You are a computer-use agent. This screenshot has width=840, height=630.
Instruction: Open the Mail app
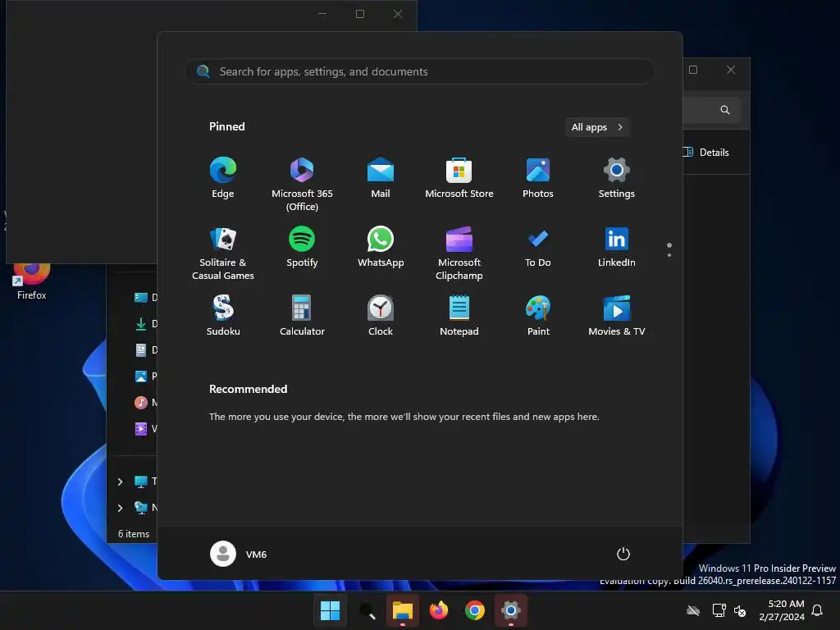coord(381,177)
